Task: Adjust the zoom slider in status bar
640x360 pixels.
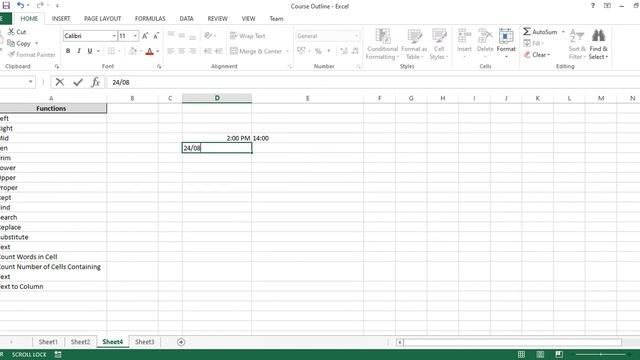Action: click(x=600, y=354)
